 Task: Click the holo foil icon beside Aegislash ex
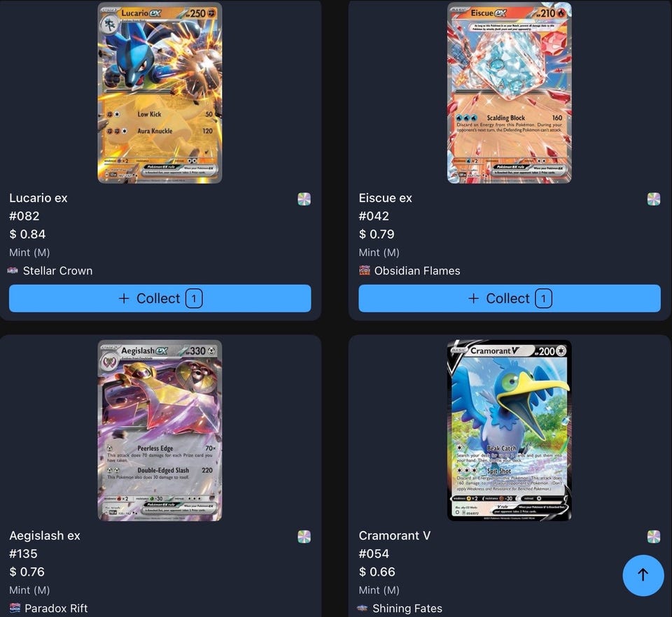tap(304, 537)
